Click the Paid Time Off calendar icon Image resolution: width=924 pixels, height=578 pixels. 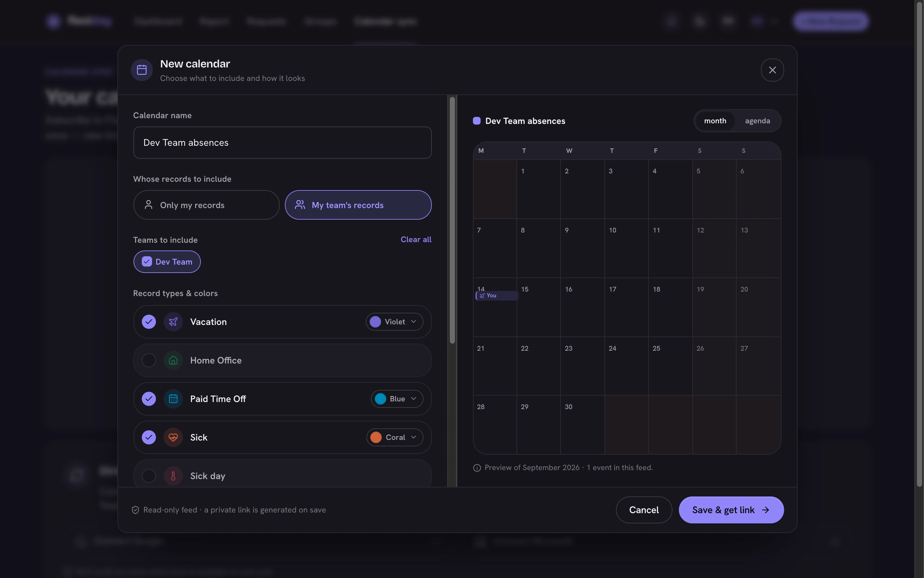tap(173, 399)
